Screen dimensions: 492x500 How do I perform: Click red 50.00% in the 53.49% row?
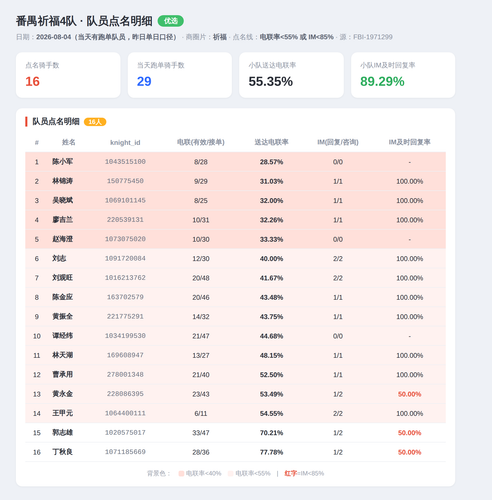pyautogui.click(x=409, y=394)
